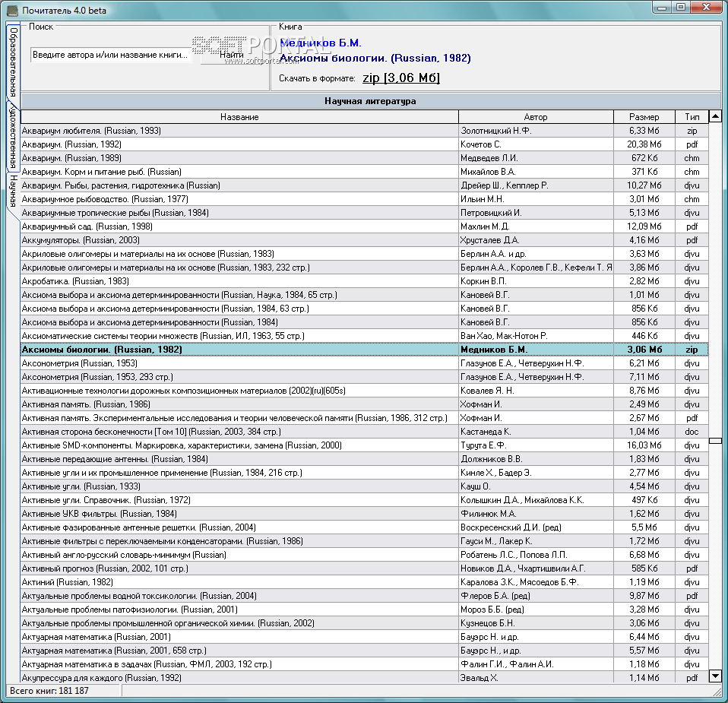Open the Образовательная vertical tab

(x=13, y=61)
